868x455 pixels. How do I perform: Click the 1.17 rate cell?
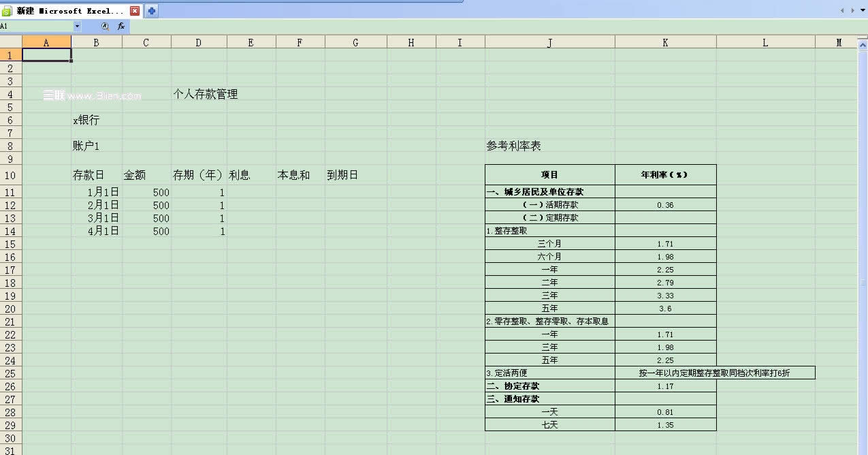666,386
